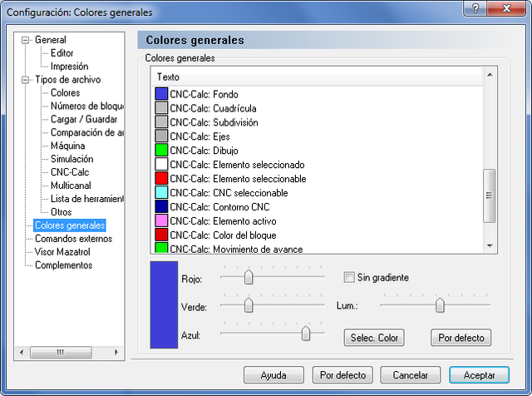532x396 pixels.
Task: Select the Máquina tree item
Action: [67, 146]
